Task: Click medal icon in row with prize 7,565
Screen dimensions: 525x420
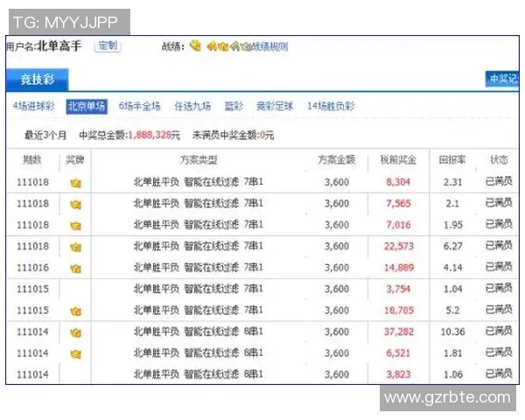Action: point(75,204)
